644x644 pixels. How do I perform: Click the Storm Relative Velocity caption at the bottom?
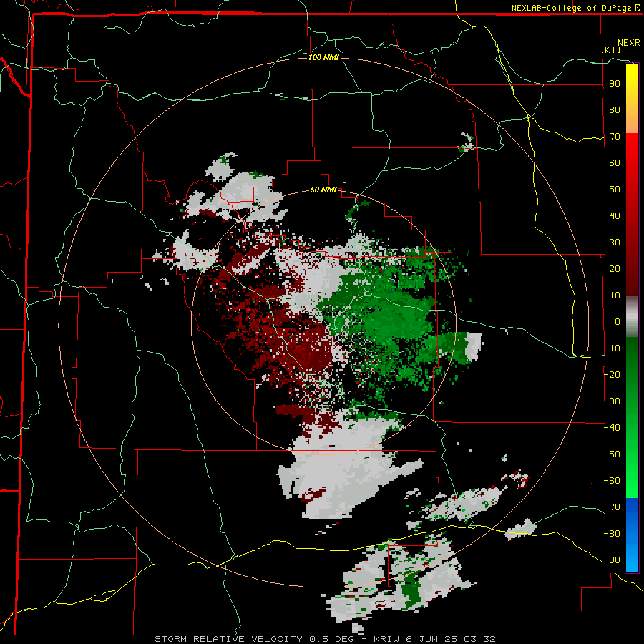[x=326, y=639]
